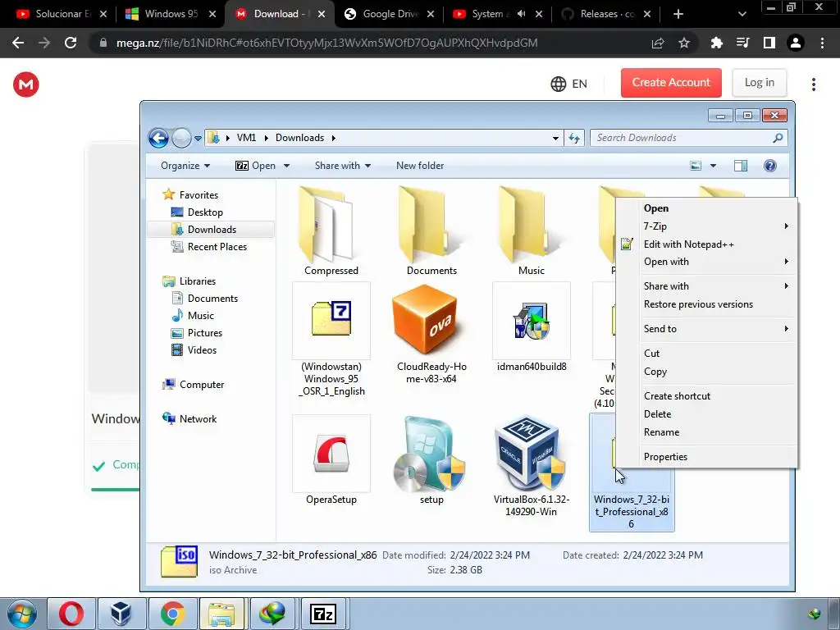Click the Create Account button

point(671,83)
